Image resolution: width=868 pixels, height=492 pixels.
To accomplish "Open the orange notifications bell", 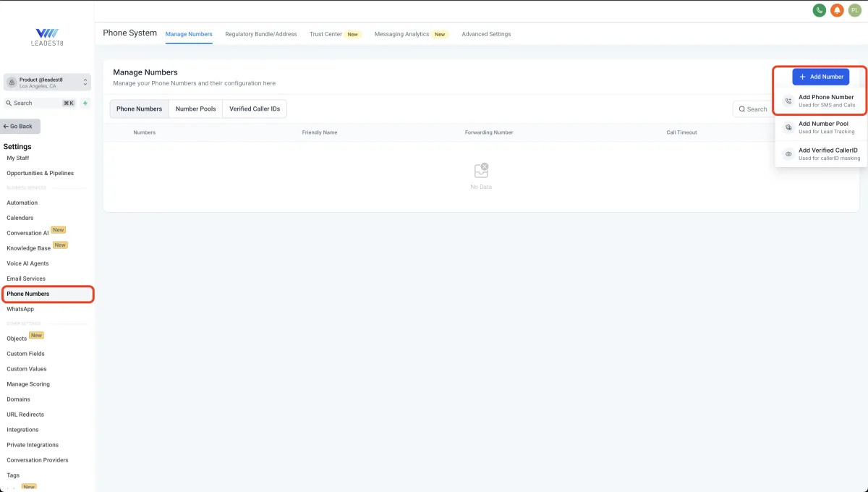I will pos(837,10).
